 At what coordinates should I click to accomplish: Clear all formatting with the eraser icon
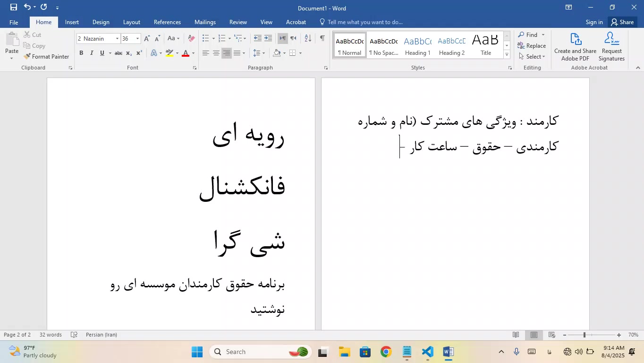tap(191, 38)
